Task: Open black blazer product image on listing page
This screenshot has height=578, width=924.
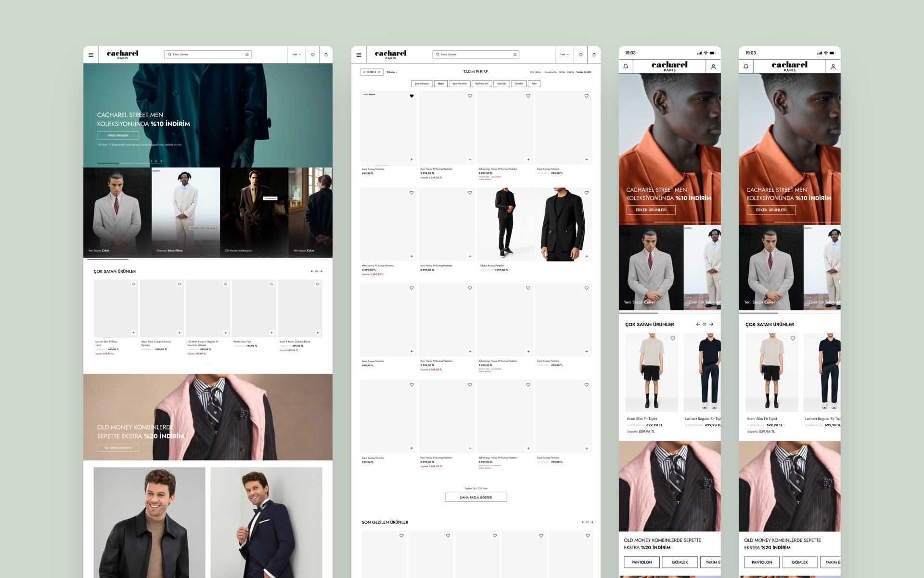Action: (563, 224)
